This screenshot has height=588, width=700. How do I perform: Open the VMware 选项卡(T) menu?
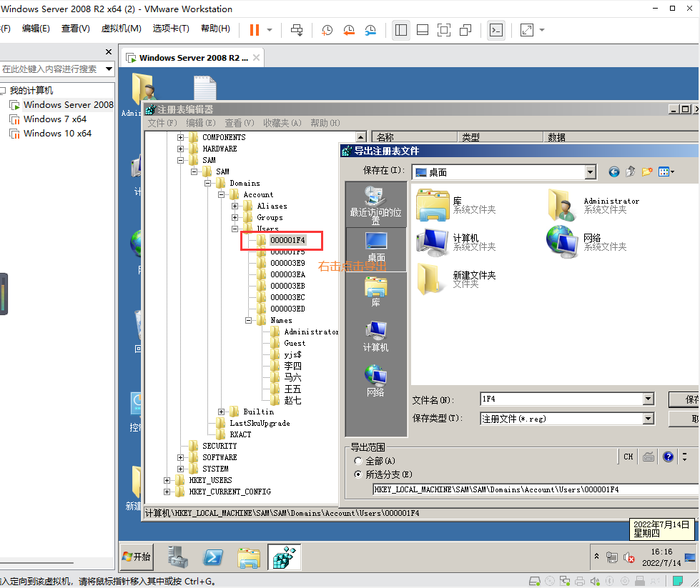(x=171, y=29)
